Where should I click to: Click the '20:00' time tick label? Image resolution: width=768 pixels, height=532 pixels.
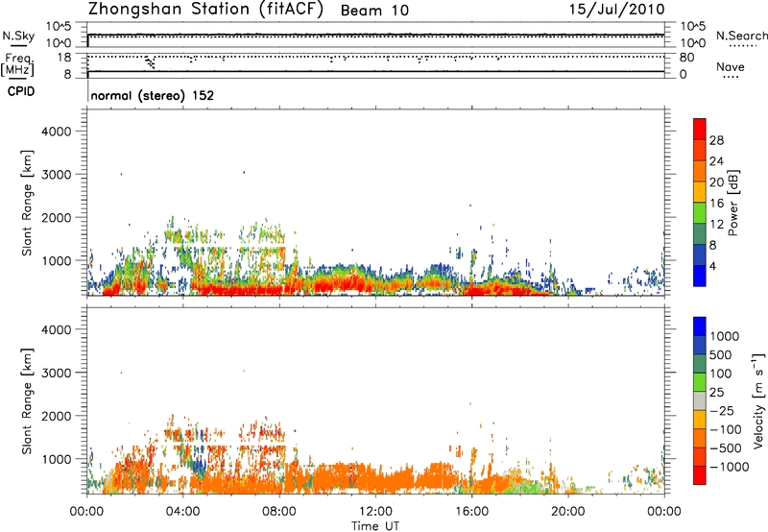pos(567,512)
